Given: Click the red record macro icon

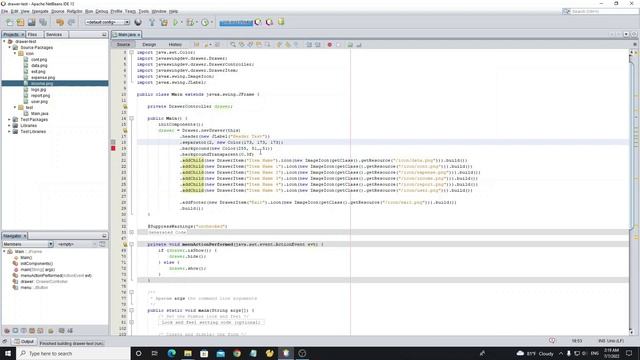Looking at the screenshot, I should [x=329, y=44].
